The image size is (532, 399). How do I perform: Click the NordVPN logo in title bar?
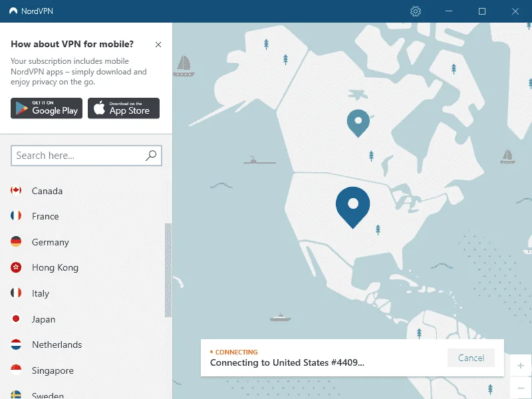pos(13,11)
